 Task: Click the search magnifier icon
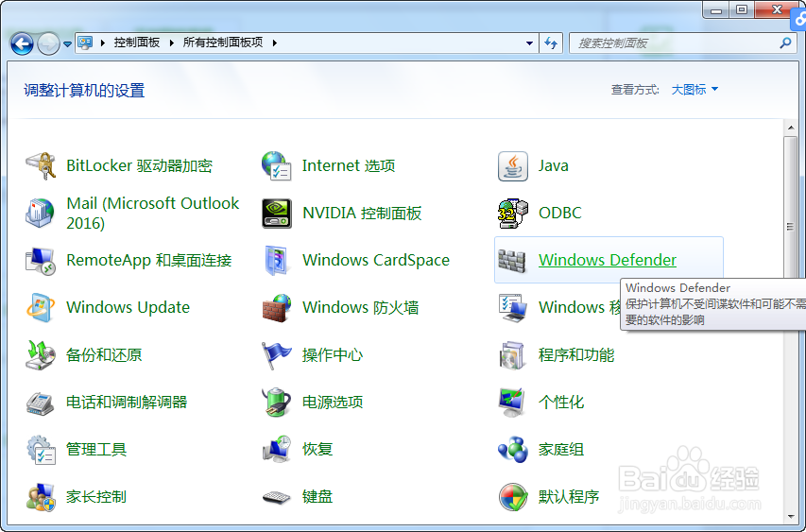tap(785, 43)
